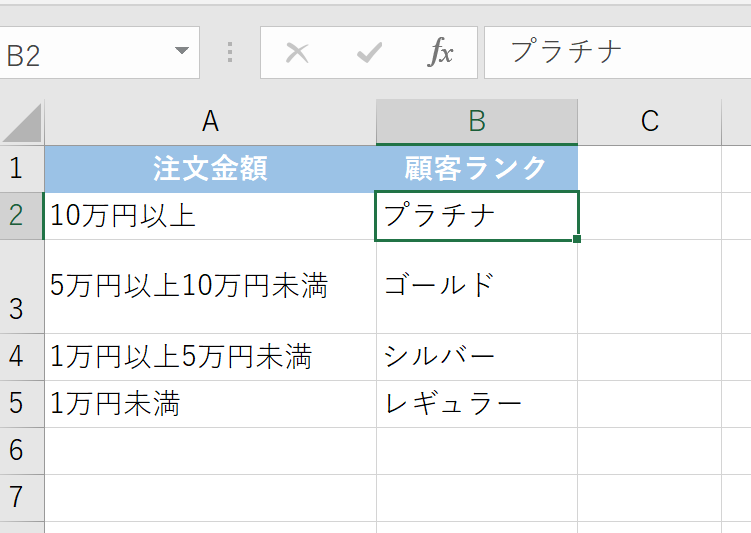
Task: Select column B header
Action: pos(477,122)
